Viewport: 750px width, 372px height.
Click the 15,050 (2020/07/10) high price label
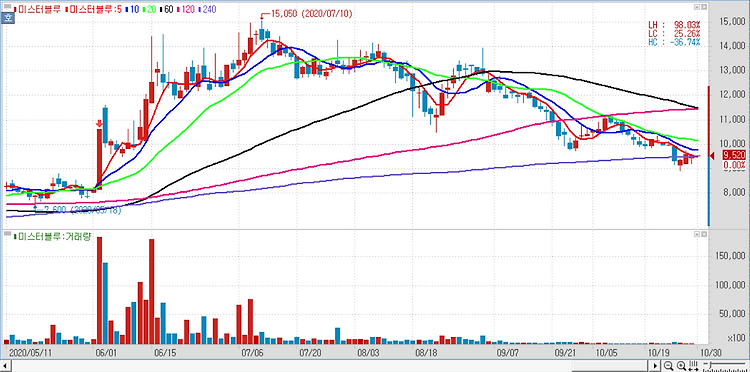(x=311, y=14)
